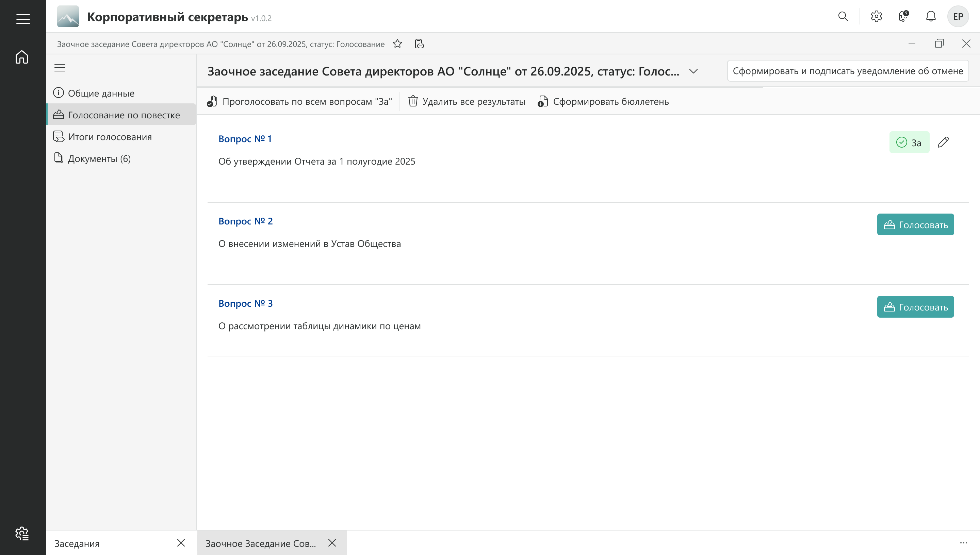Image resolution: width=980 pixels, height=555 pixels.
Task: Open the tab overflow ellipsis at the bottom right
Action: pos(963,543)
